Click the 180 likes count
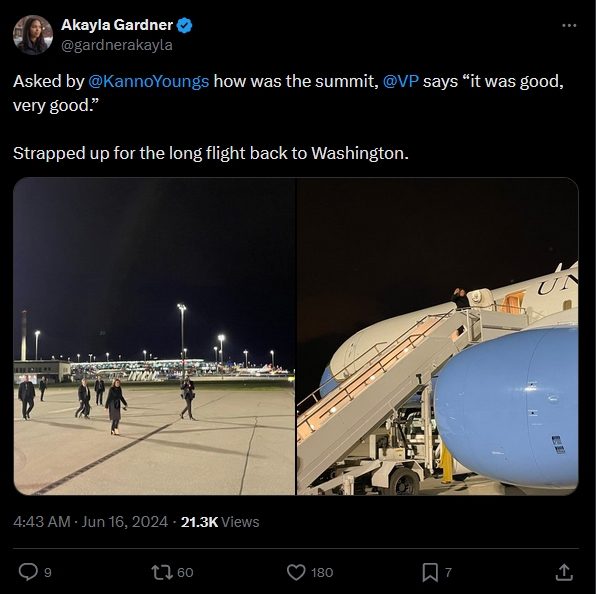 [322, 572]
